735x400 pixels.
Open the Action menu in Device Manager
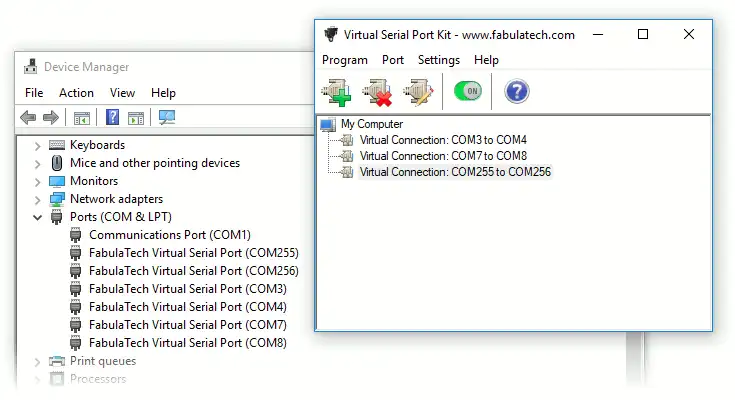click(76, 93)
